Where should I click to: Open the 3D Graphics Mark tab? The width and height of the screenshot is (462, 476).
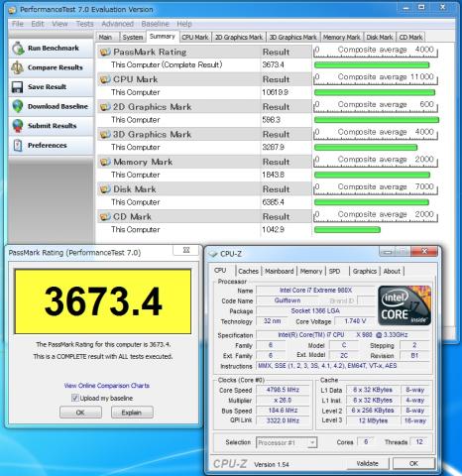point(292,38)
